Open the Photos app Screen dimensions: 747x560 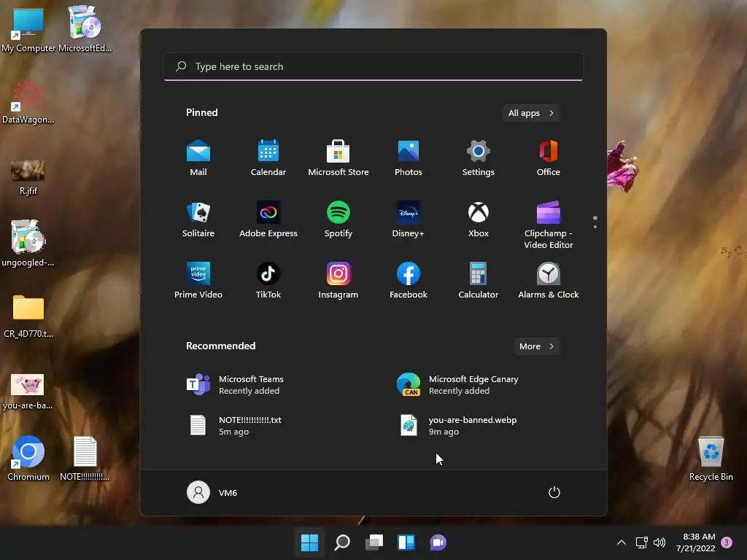(x=409, y=158)
